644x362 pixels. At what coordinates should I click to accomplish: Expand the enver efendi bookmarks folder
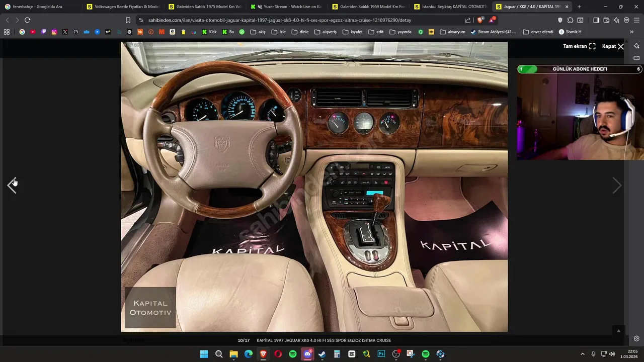538,32
